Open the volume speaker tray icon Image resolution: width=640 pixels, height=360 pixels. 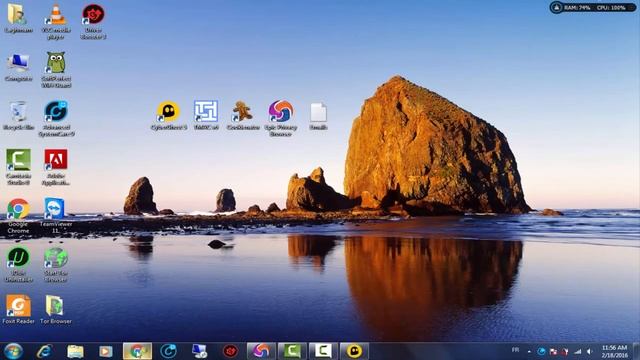[590, 351]
